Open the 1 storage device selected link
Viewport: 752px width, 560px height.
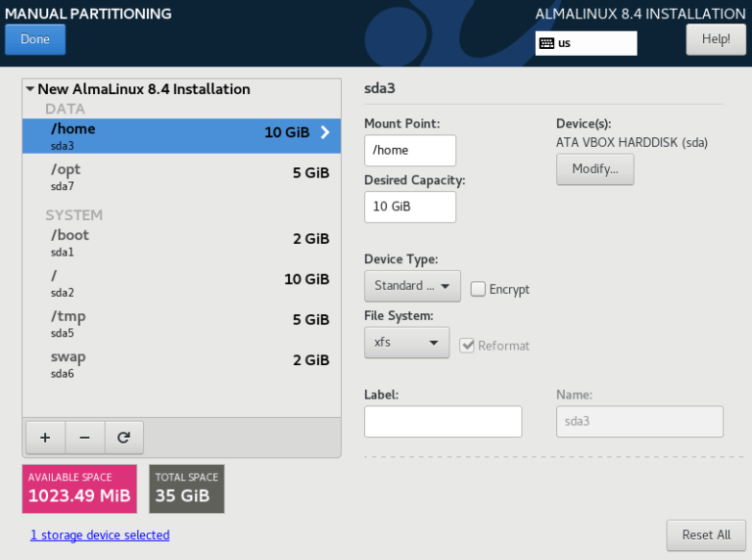point(100,536)
